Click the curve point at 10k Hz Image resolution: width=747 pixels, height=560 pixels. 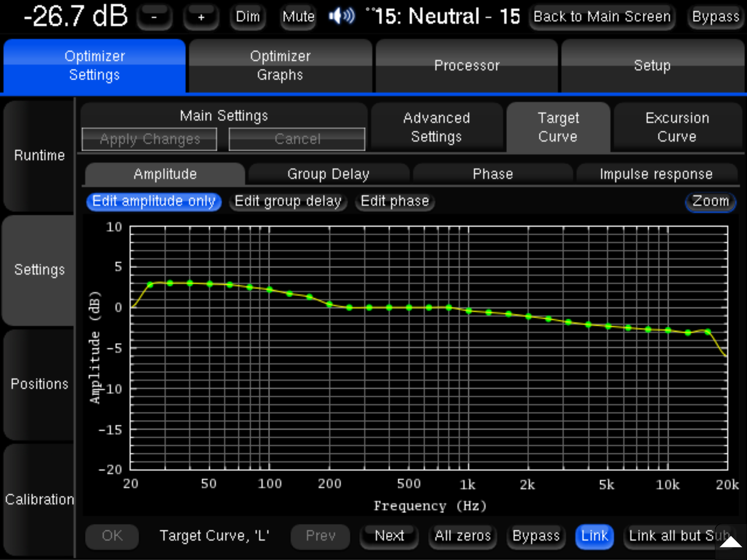pos(668,330)
